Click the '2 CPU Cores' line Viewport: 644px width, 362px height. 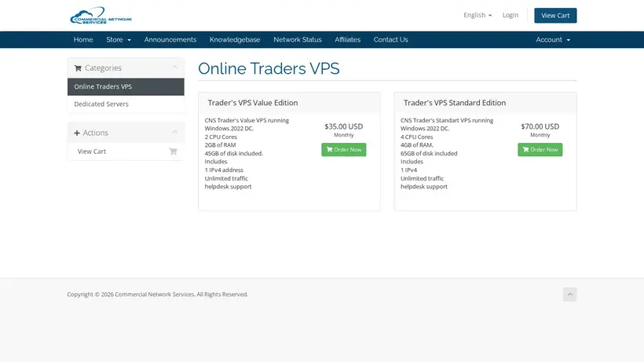point(221,137)
